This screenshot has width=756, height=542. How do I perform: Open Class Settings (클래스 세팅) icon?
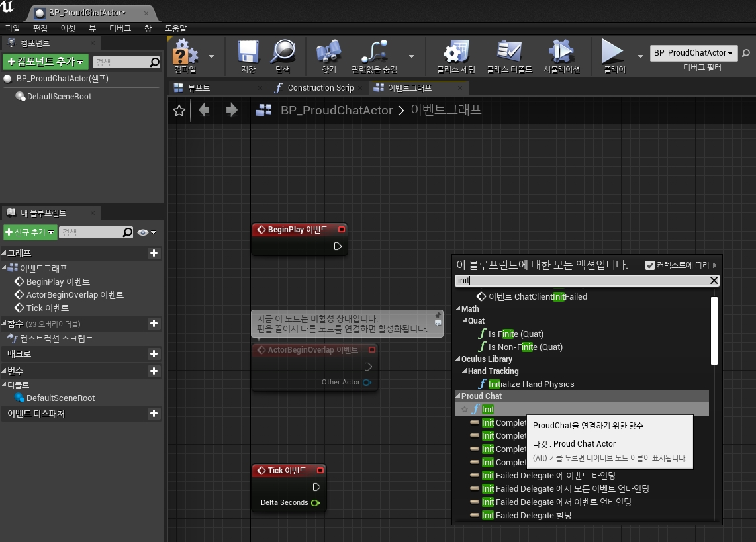(455, 52)
